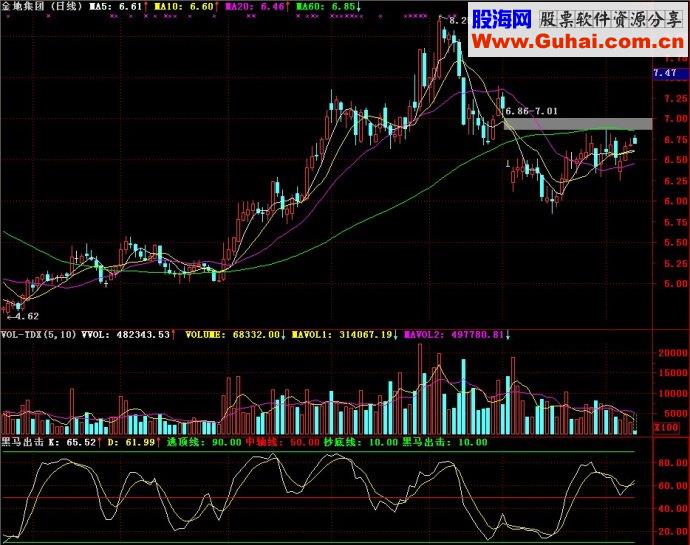The image size is (690, 545).
Task: Click the X100 volume multiplier box
Action: click(x=666, y=427)
